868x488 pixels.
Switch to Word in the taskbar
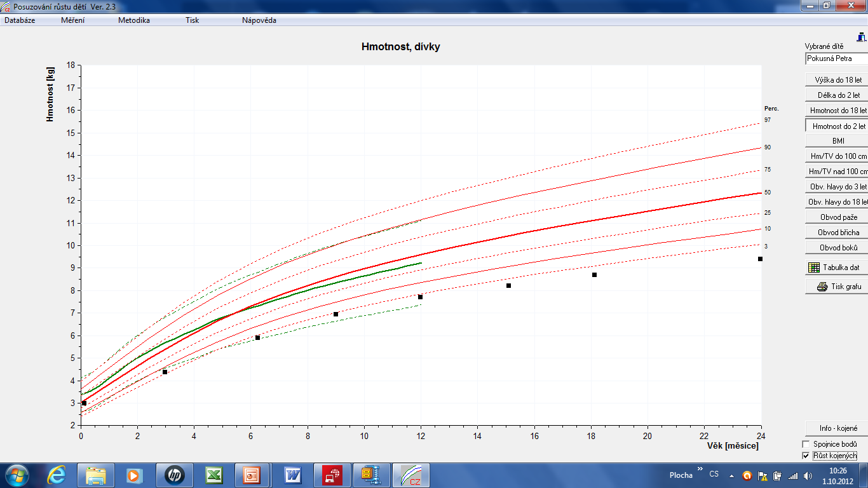(x=292, y=475)
